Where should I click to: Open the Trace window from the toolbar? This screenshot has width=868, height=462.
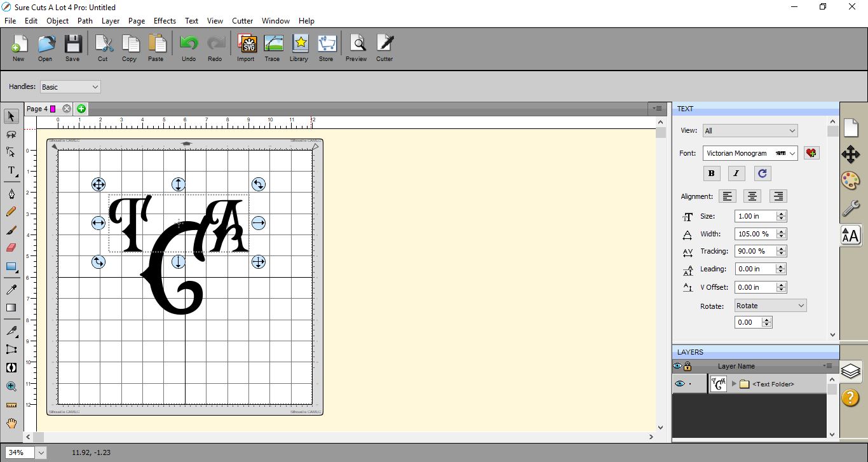click(273, 46)
